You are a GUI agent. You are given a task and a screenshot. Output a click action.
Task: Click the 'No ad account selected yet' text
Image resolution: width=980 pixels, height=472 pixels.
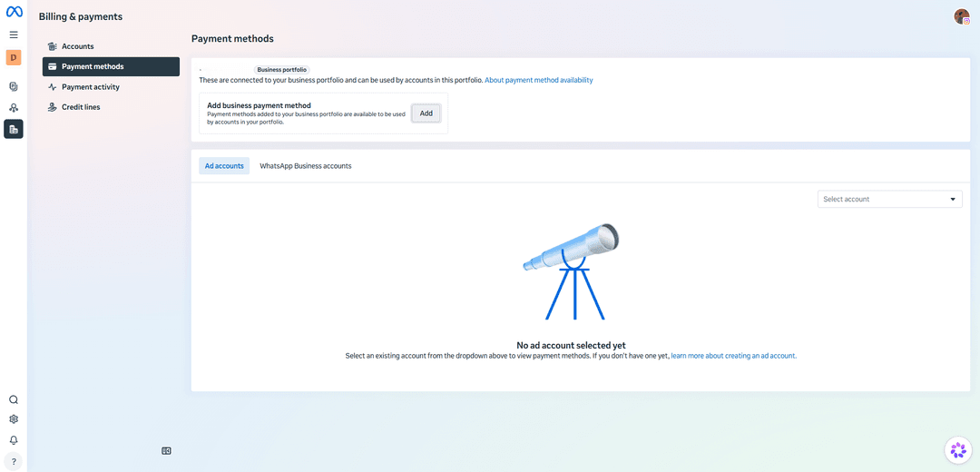[x=572, y=345]
